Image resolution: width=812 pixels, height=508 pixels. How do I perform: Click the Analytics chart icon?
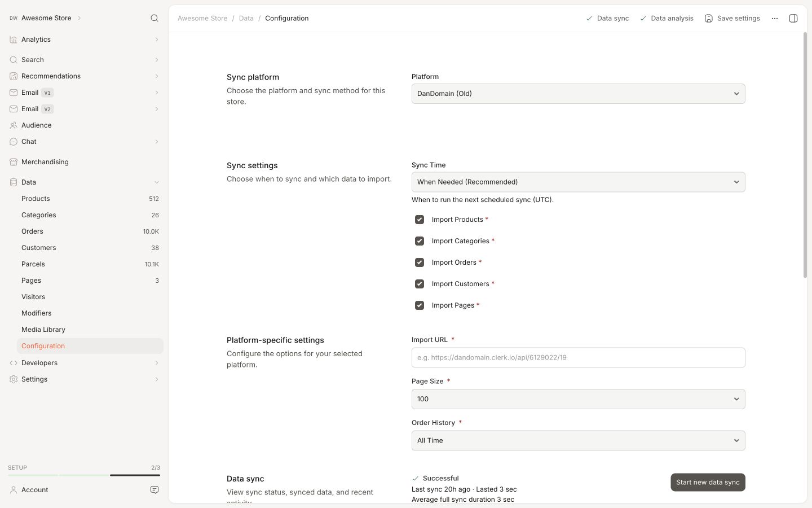pos(14,40)
